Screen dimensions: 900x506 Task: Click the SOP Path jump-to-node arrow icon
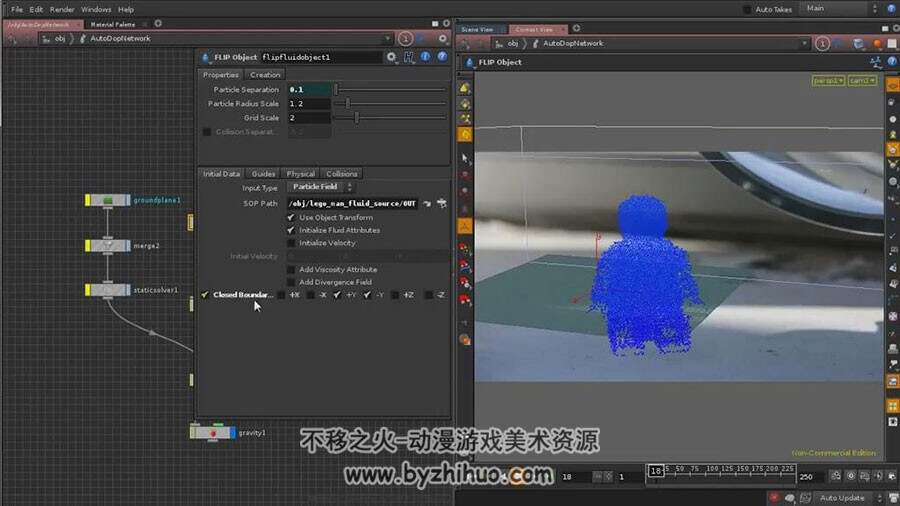pyautogui.click(x=427, y=204)
